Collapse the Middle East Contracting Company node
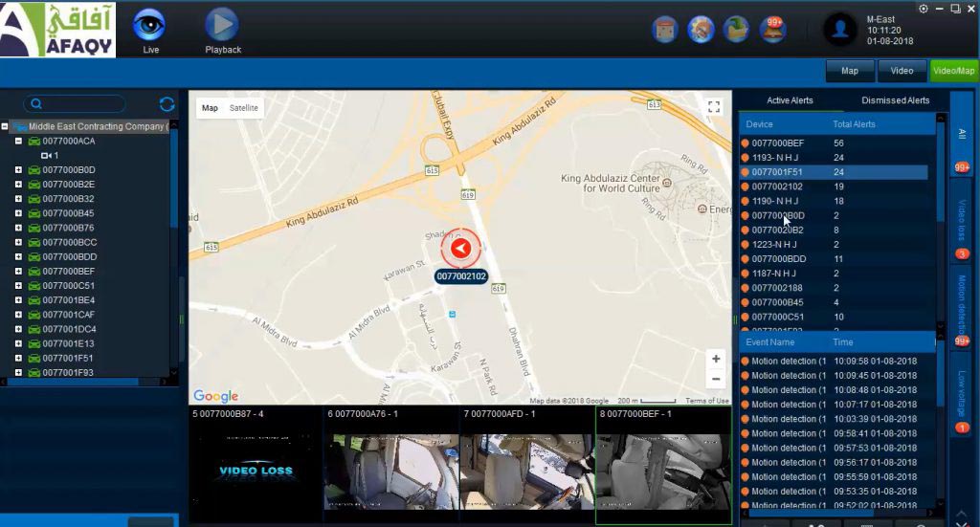 pos(5,126)
